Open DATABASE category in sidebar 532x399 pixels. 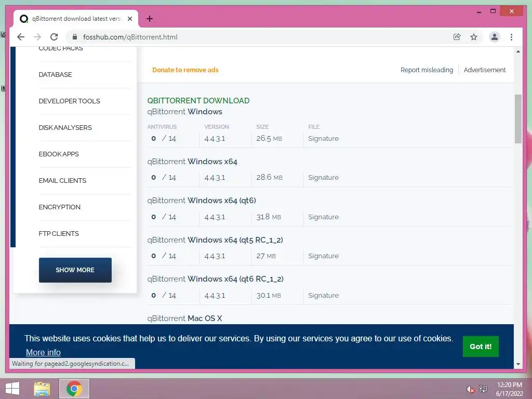55,75
